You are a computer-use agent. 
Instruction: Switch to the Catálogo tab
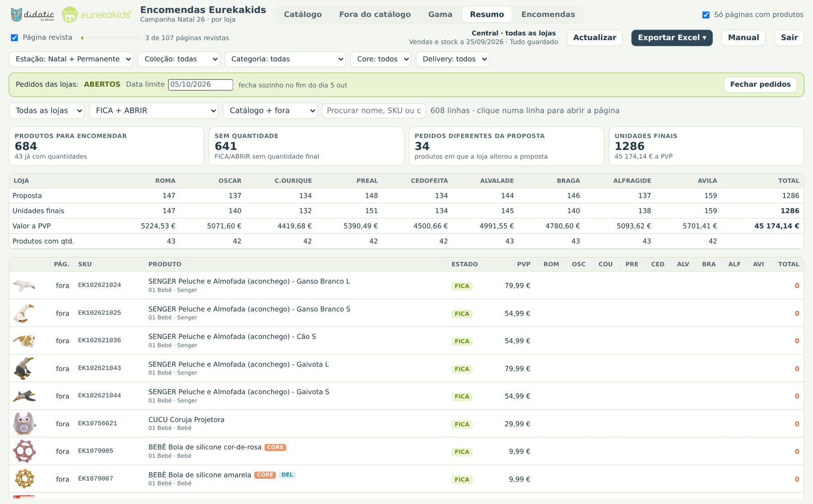(303, 14)
